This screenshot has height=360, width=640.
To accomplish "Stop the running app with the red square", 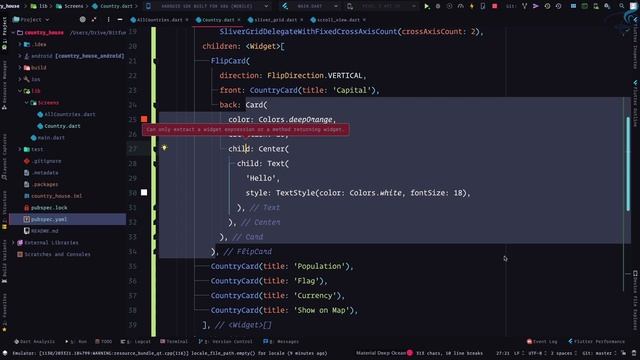I will (495, 6).
